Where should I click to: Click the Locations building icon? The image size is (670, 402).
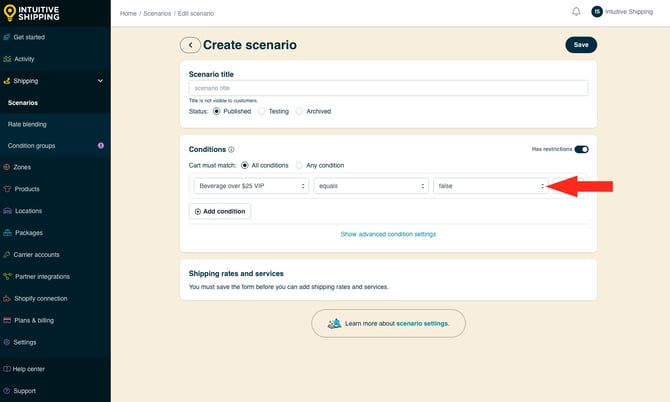[x=7, y=211]
